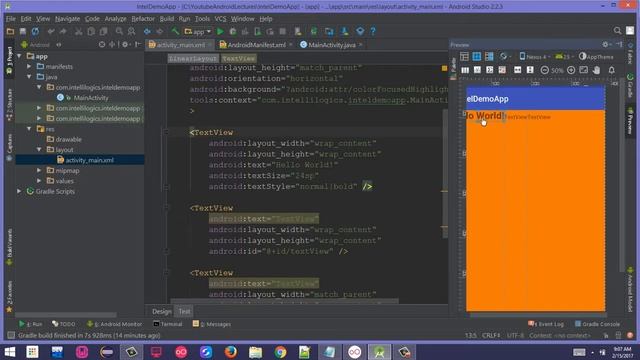Click the Search Everywhere magnifier icon
Viewport: 640px width, 360px height.
(617, 31)
